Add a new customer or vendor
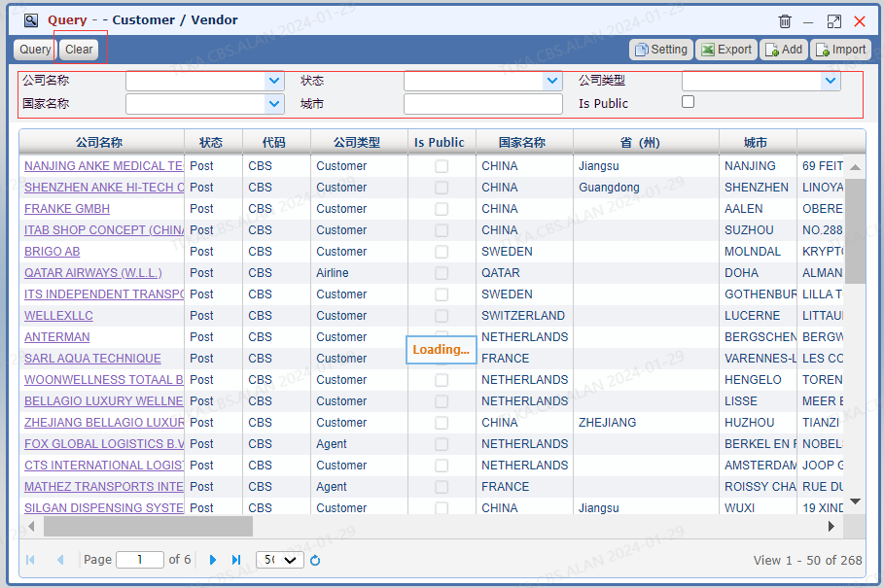This screenshot has height=588, width=884. [784, 50]
